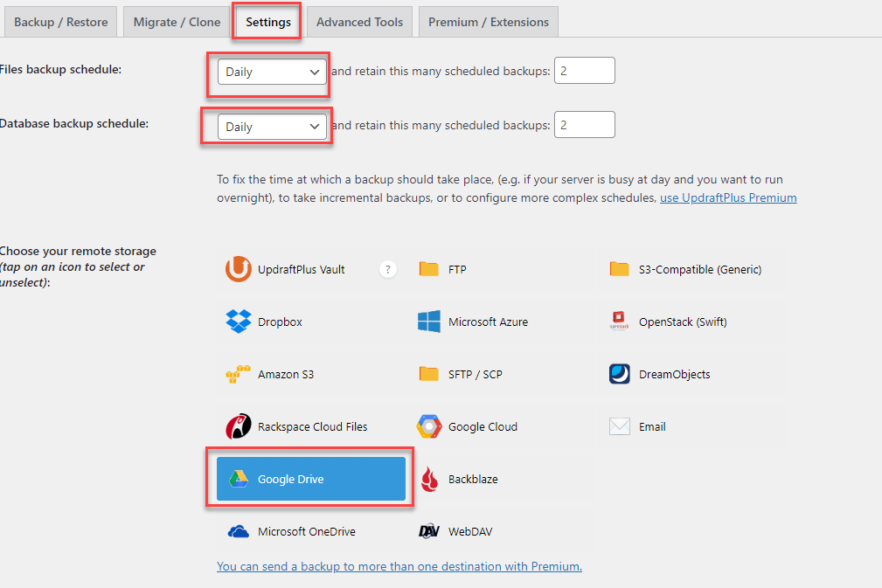The height and width of the screenshot is (588, 882).
Task: Pick the Google Cloud icon
Action: pyautogui.click(x=429, y=426)
